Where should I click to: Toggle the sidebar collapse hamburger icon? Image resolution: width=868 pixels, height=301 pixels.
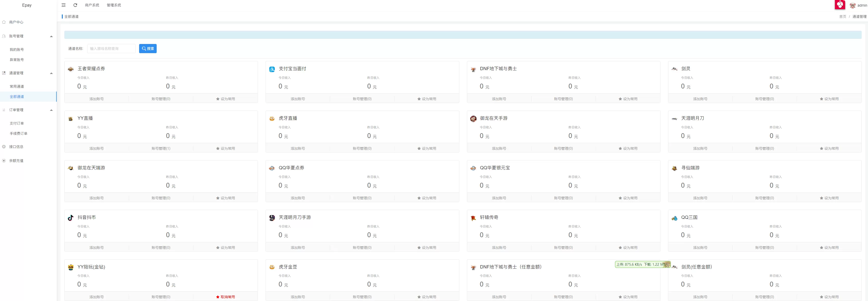pos(63,5)
